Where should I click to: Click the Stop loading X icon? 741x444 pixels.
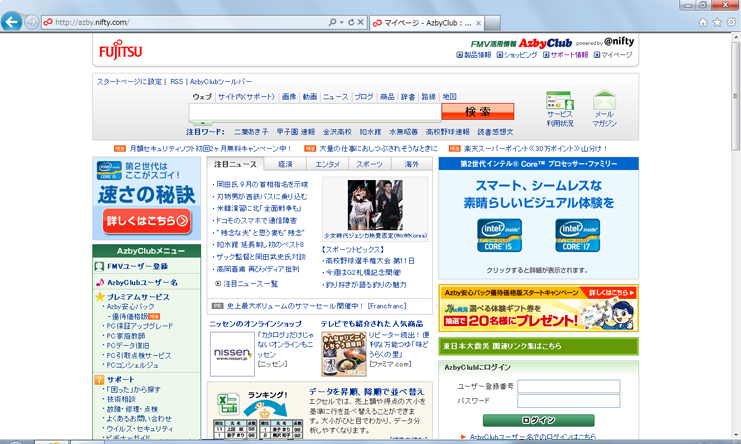pyautogui.click(x=361, y=22)
